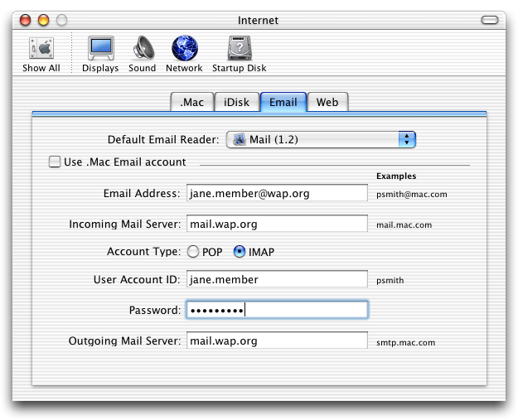Viewport: 518px width, 420px height.
Task: Select the POP account type
Action: click(x=193, y=252)
